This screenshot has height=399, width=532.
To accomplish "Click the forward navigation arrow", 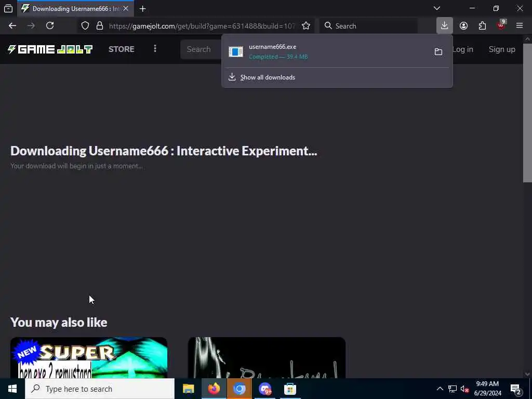I will (x=31, y=26).
